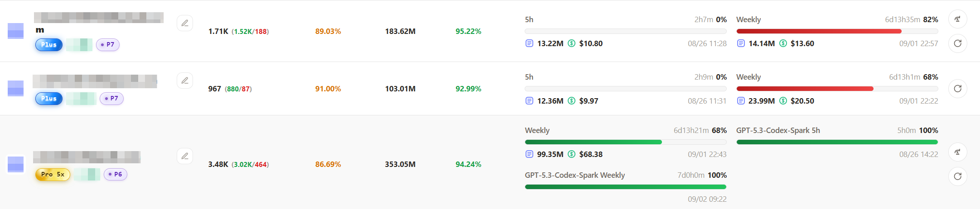
Task: Click the green Weekly 68% progress bar
Action: tap(626, 142)
